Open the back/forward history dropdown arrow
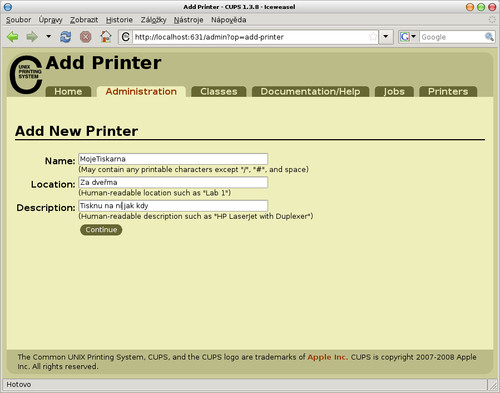Screen dimensions: 500x393 click(49, 36)
